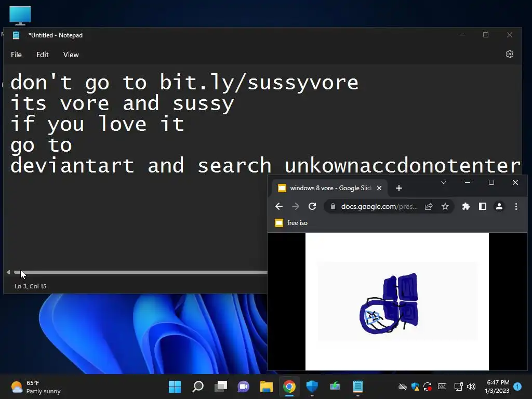Open the volume speaker tray icon
Image resolution: width=532 pixels, height=399 pixels.
pos(471,387)
